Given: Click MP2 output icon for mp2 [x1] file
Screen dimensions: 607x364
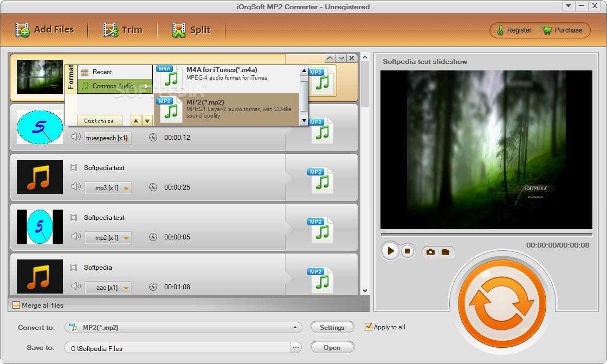Looking at the screenshot, I should 321,231.
